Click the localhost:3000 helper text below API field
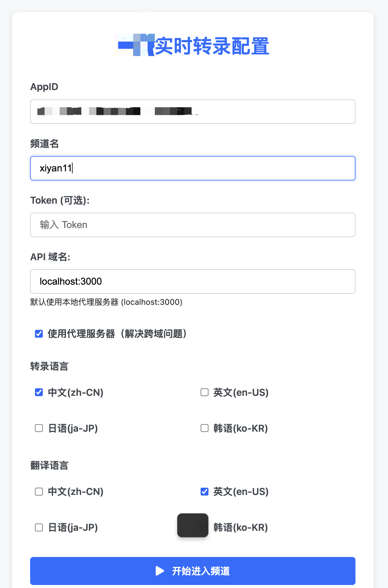 [x=106, y=301]
